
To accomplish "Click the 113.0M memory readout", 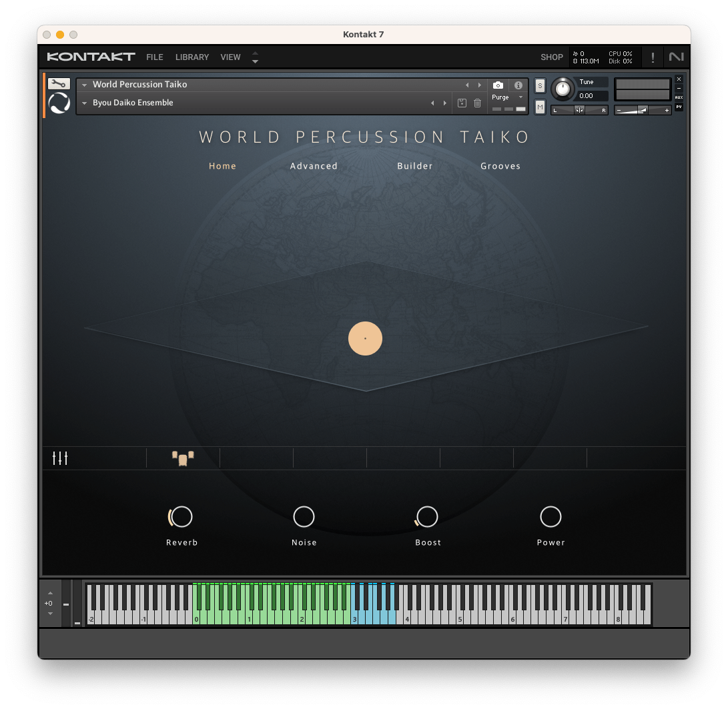I will click(x=586, y=61).
